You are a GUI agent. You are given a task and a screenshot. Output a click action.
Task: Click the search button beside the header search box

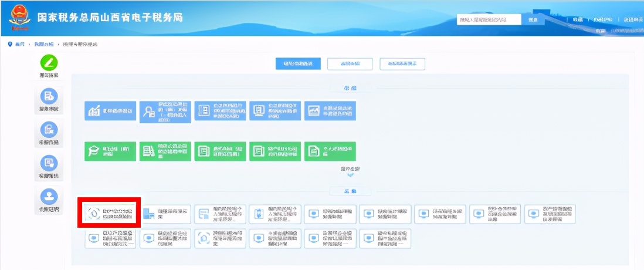coord(533,20)
